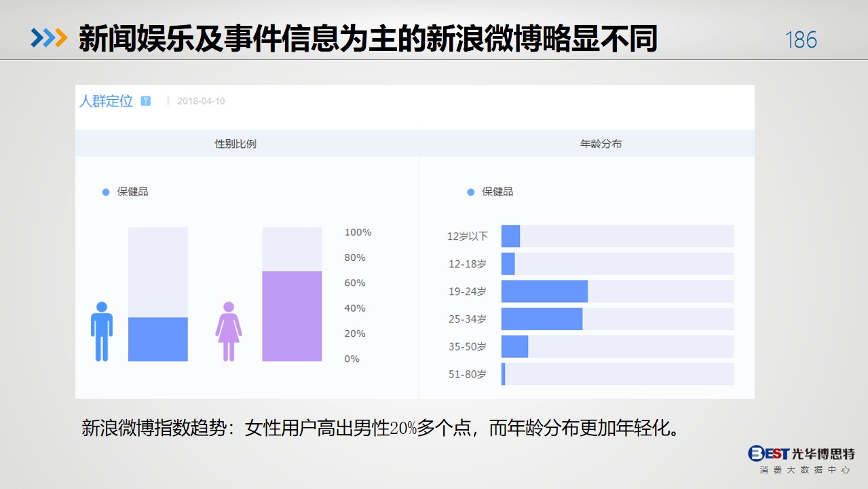The width and height of the screenshot is (868, 489).
Task: Click the 51-80岁 label
Action: click(x=468, y=374)
